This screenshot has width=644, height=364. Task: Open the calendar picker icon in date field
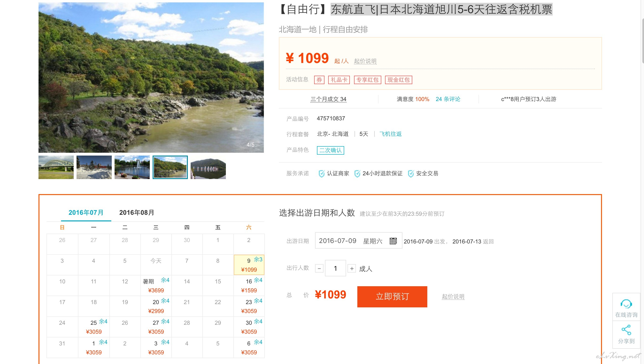pos(393,241)
